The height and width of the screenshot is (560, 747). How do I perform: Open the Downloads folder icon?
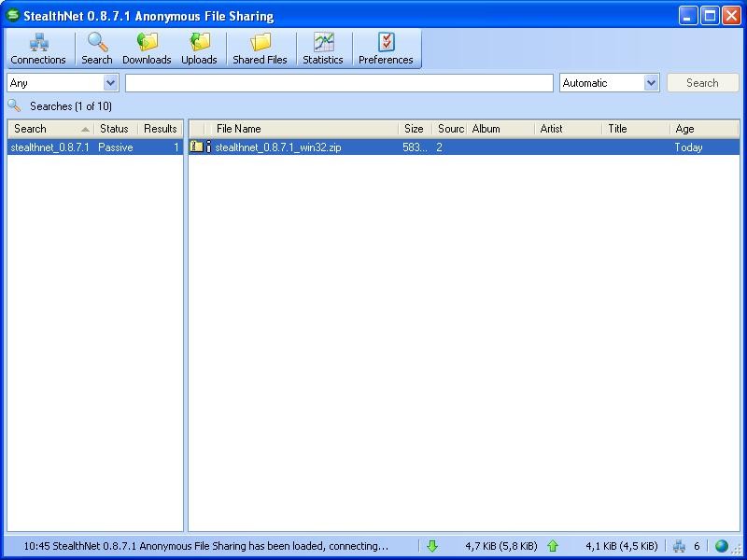[148, 42]
